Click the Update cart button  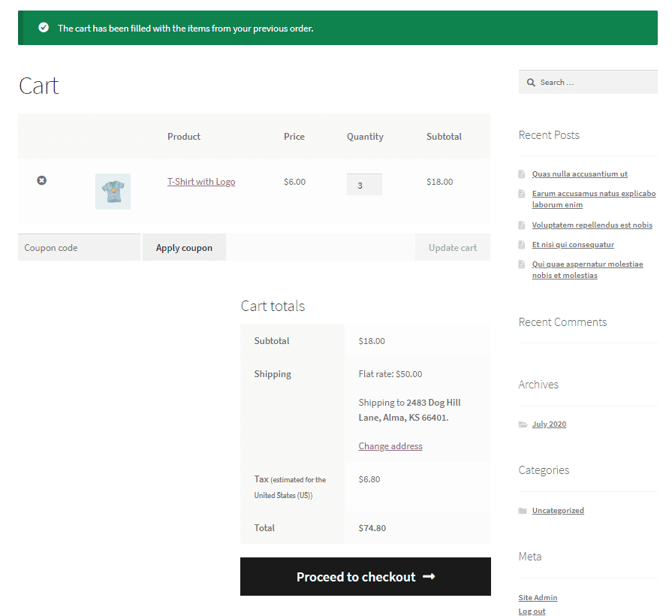pyautogui.click(x=453, y=247)
